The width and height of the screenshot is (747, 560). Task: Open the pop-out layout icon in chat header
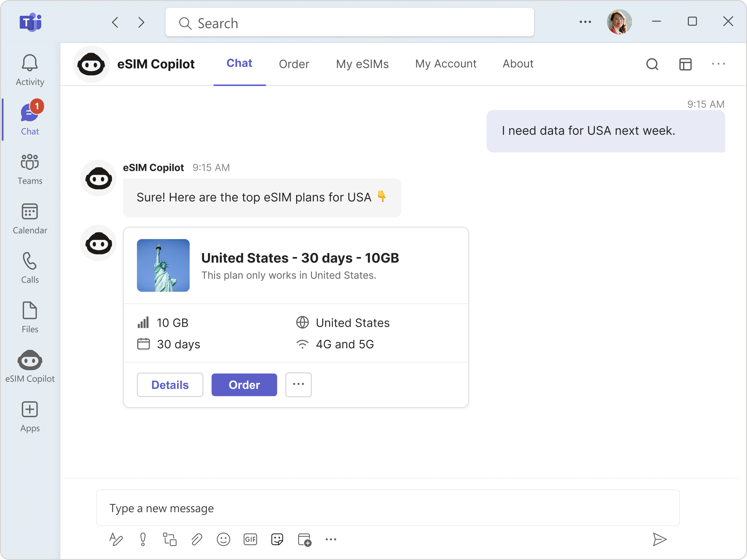[x=685, y=64]
